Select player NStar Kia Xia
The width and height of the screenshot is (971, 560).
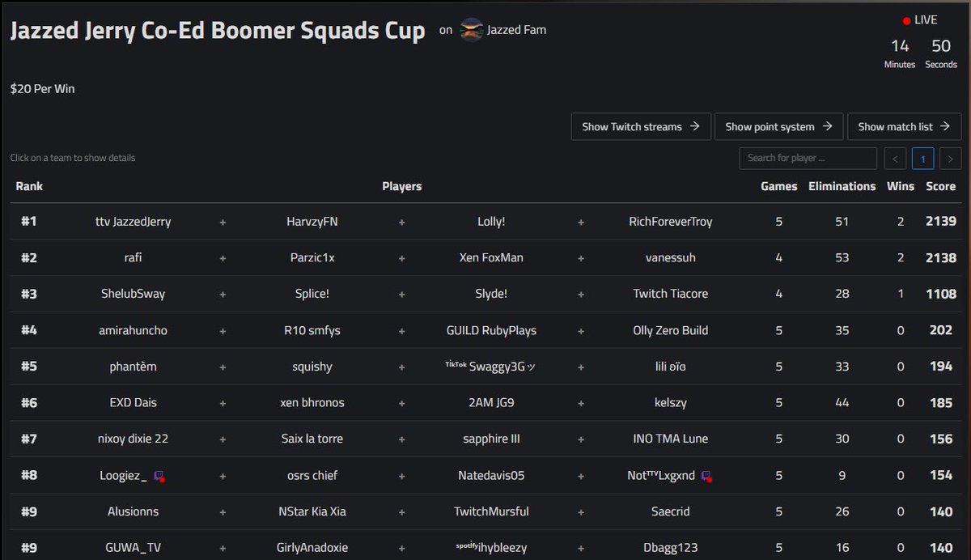(312, 511)
